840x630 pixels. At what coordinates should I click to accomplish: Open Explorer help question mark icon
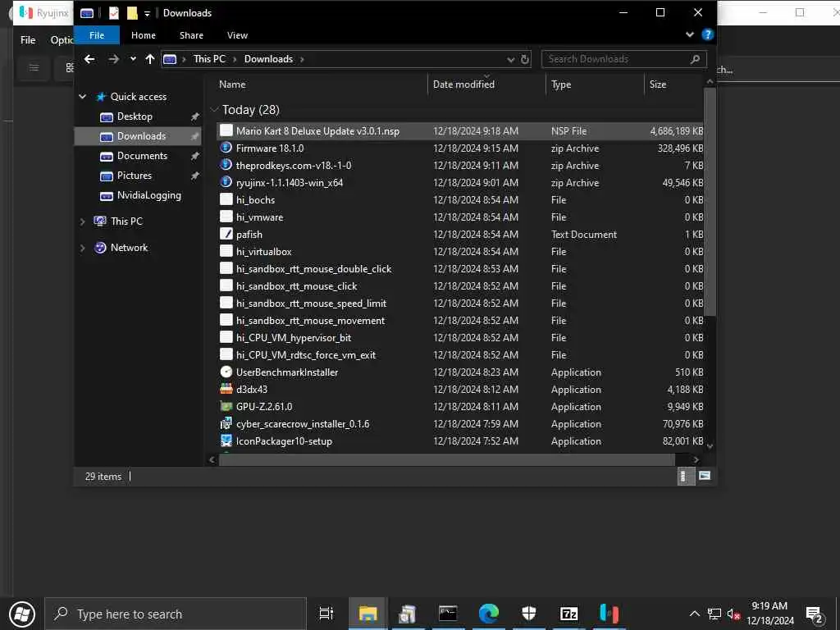(x=707, y=34)
